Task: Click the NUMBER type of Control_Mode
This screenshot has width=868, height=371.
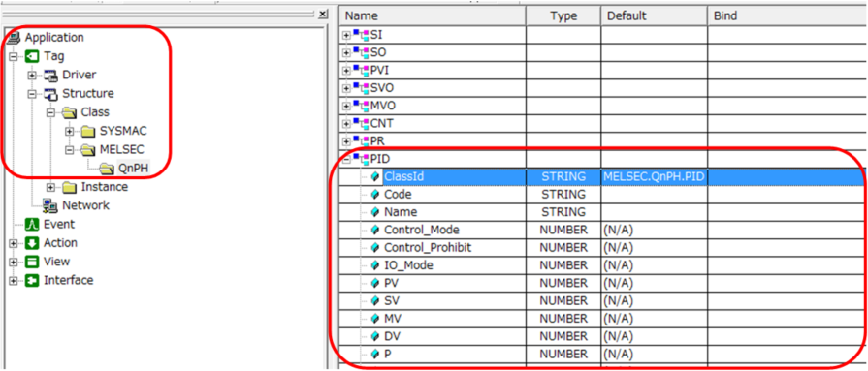Action: click(563, 230)
